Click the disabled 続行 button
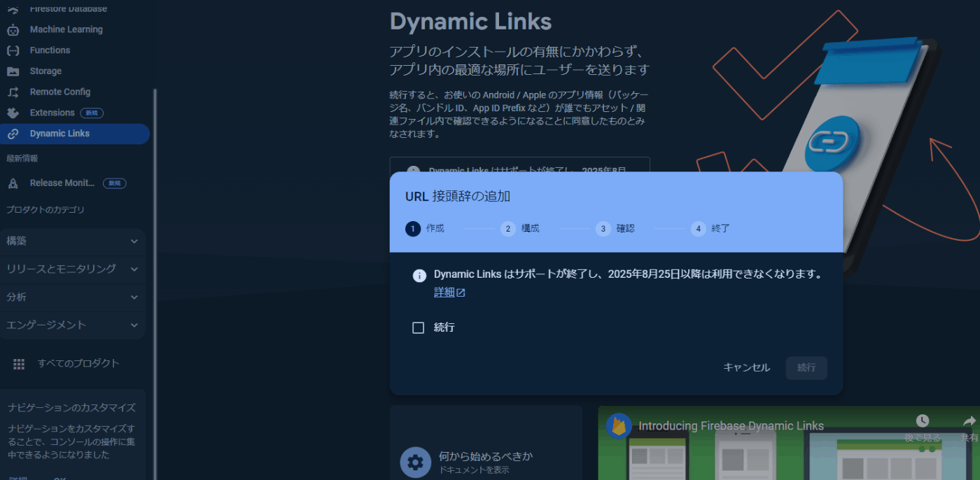This screenshot has height=480, width=980. pos(806,367)
